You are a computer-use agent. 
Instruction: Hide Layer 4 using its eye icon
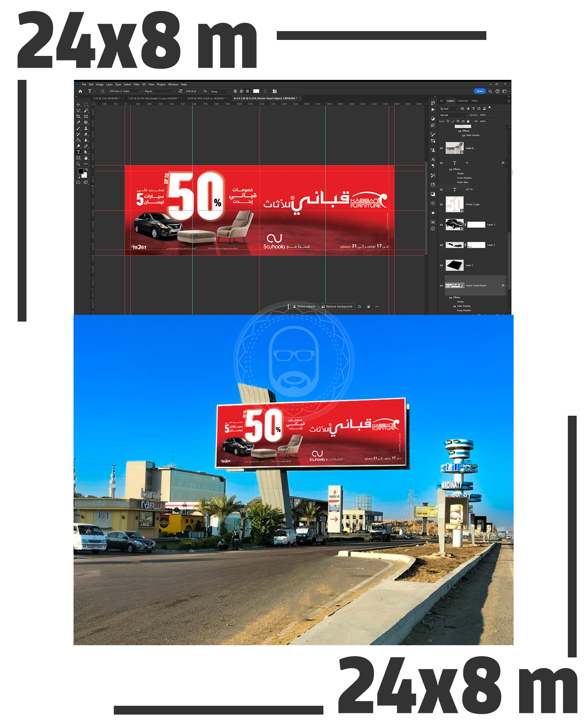tap(441, 148)
